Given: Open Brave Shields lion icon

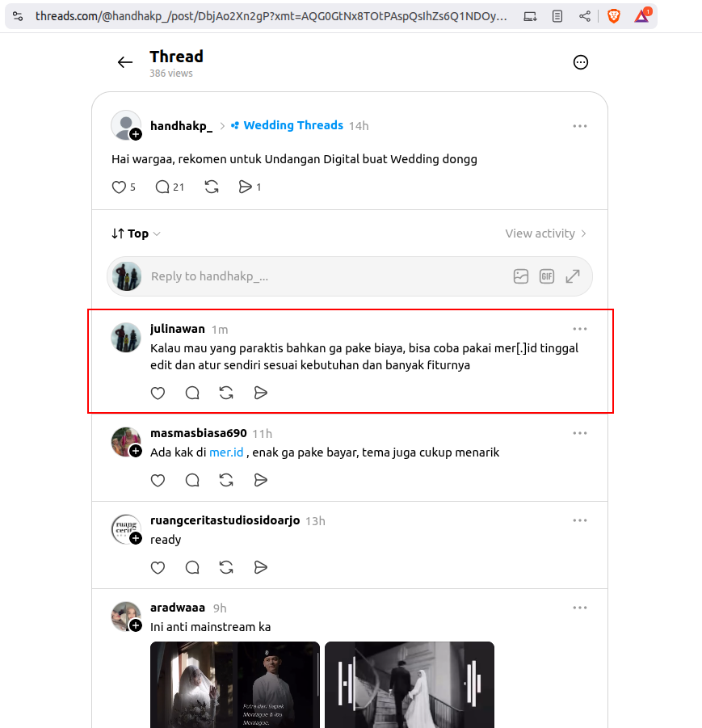Looking at the screenshot, I should point(614,16).
